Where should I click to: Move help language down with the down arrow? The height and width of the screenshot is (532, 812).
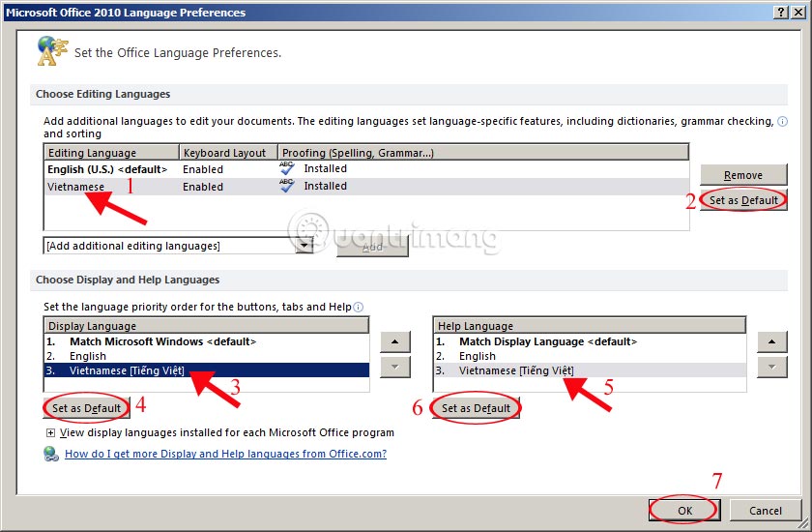click(771, 368)
